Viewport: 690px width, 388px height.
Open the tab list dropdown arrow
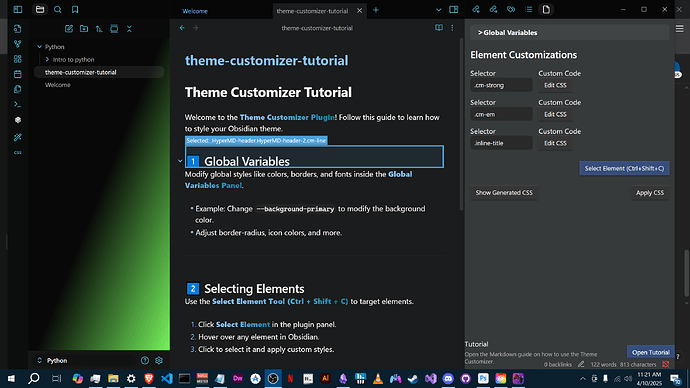tap(438, 10)
